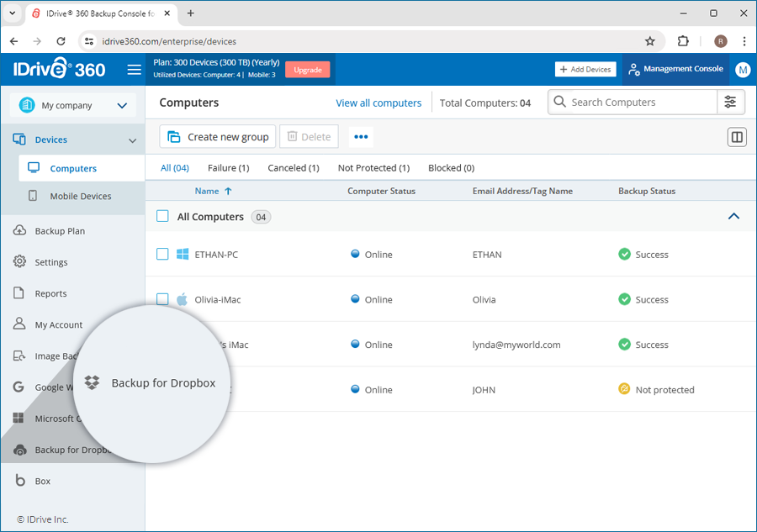
Task: Click the Windows icon beside ETHAN-PC
Action: click(x=183, y=254)
